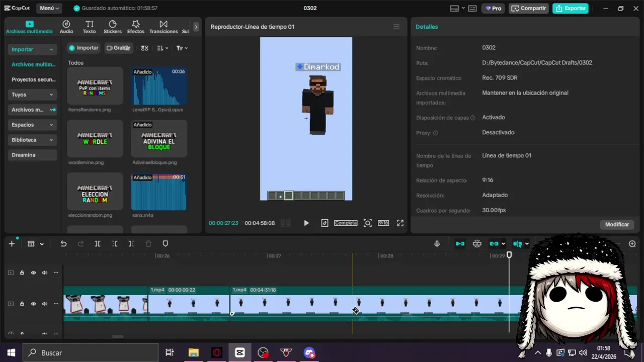The width and height of the screenshot is (644, 362).
Task: Undo the last edit
Action: (x=63, y=244)
